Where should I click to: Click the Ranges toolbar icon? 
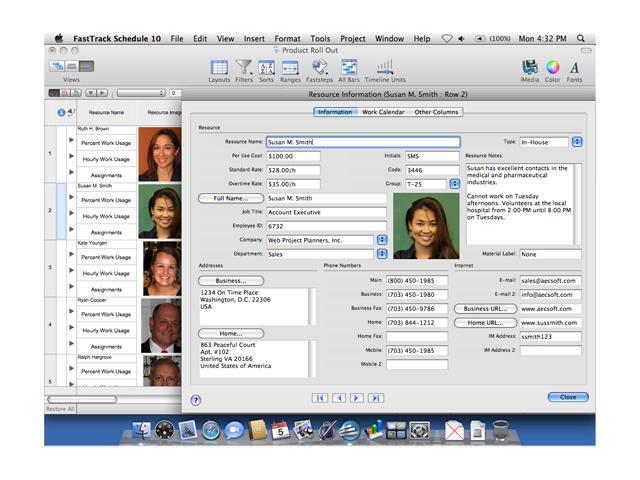click(x=290, y=68)
